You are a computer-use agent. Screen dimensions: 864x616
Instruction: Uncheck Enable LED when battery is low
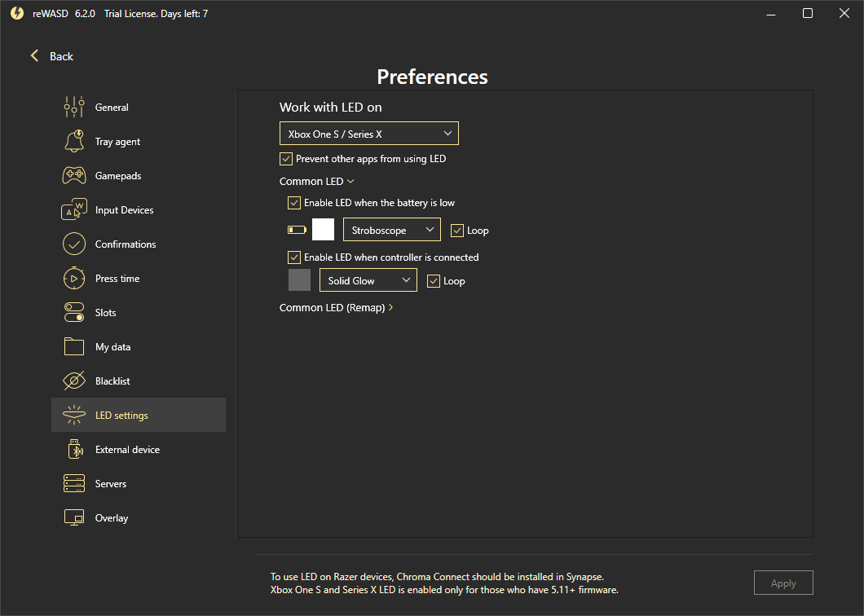click(x=294, y=203)
